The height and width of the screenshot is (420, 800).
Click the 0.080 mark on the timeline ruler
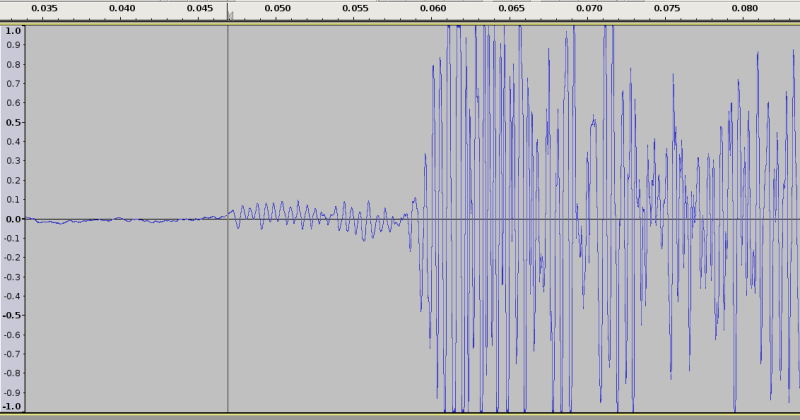tap(745, 9)
